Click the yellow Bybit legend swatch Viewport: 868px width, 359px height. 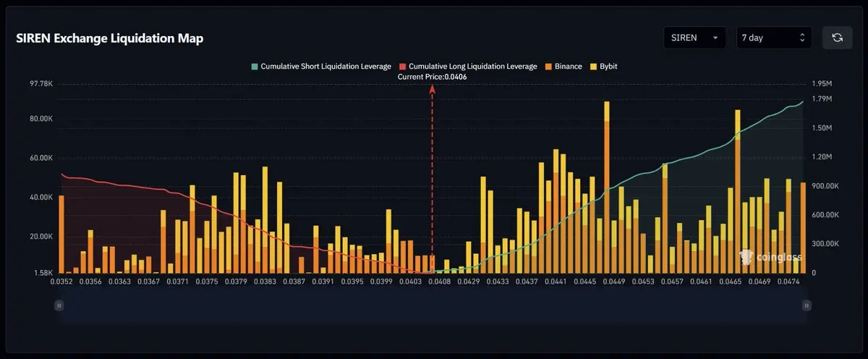coord(594,67)
